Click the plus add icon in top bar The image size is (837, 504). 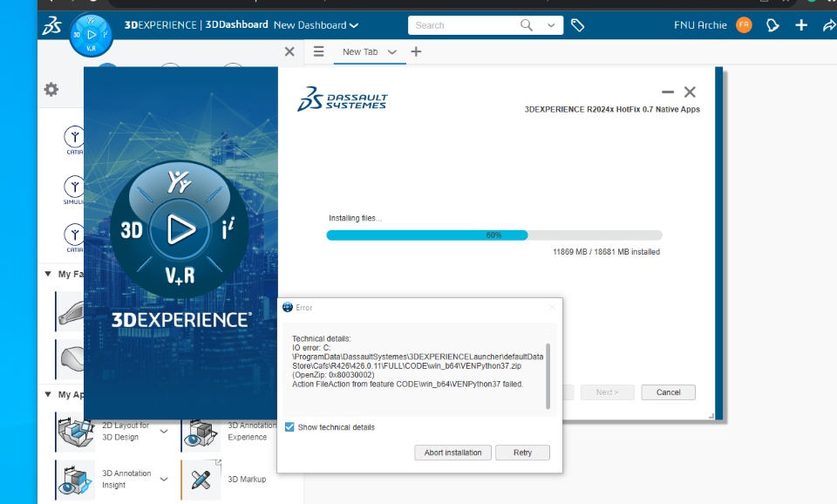tap(800, 25)
